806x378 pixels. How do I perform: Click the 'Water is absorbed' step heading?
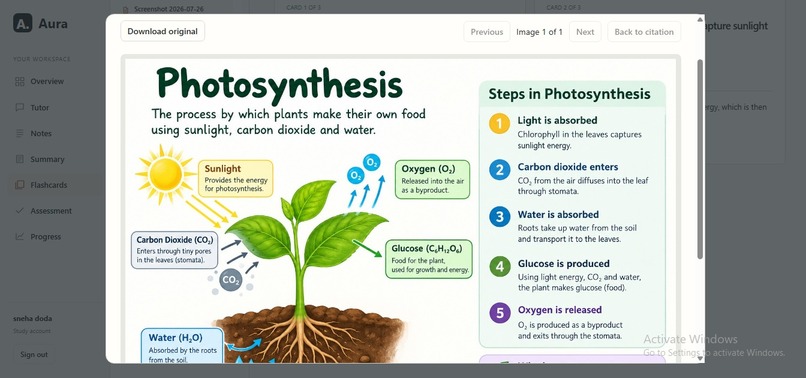pos(558,214)
